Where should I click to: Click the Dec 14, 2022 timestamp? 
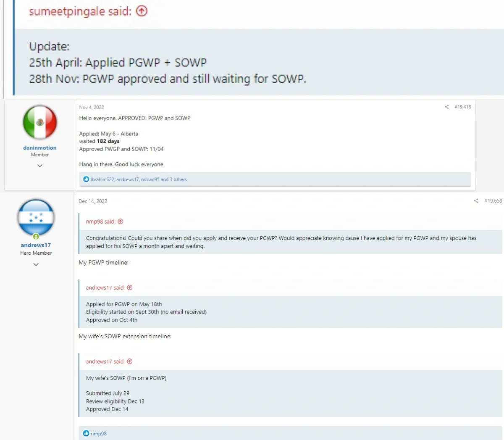point(93,201)
